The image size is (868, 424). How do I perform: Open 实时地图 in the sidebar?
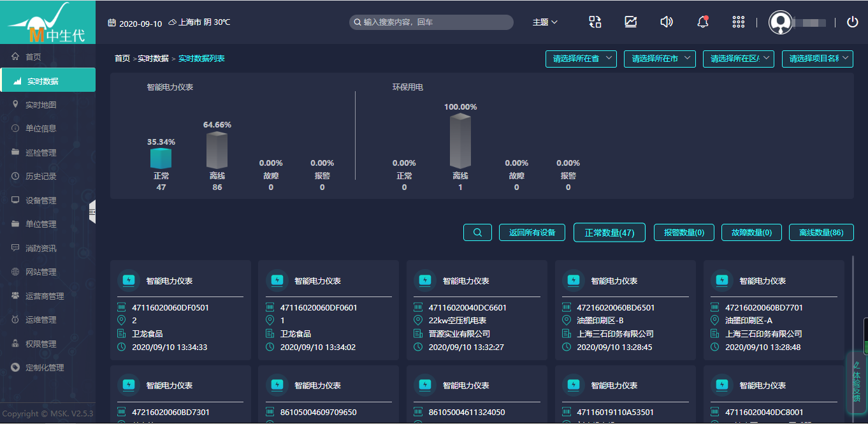41,105
